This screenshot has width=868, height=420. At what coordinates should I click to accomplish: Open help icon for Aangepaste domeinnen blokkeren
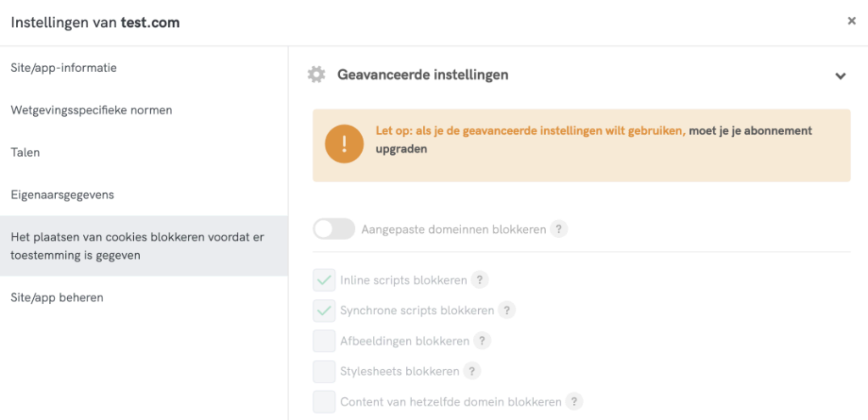(x=559, y=229)
